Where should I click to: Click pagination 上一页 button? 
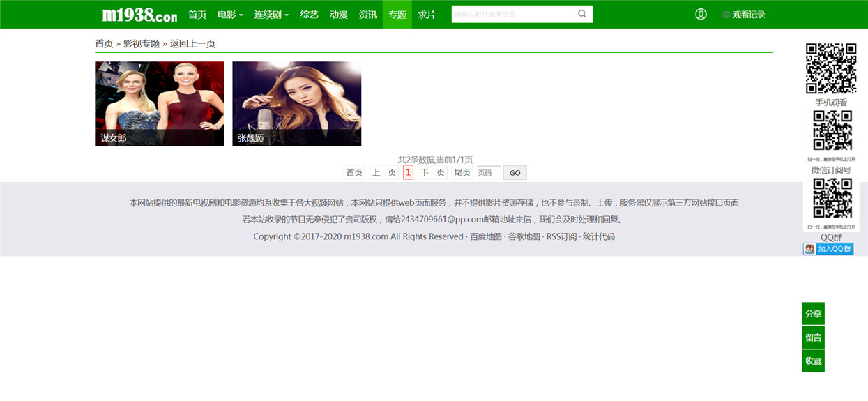(383, 172)
